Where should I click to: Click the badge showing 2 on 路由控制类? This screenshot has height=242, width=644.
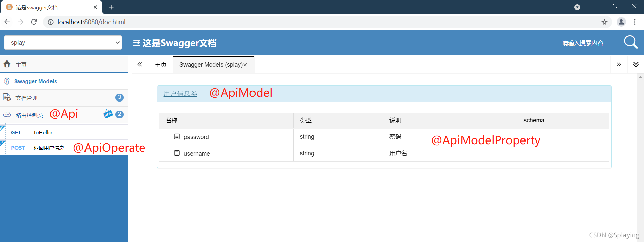click(x=120, y=114)
